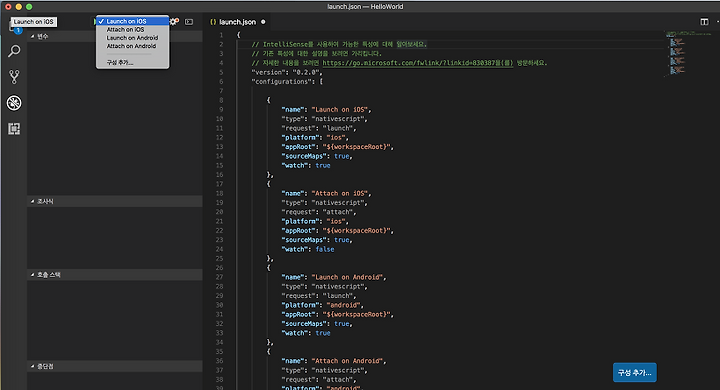Viewport: 720px width, 390px height.
Task: Click the blue 구성 추가... button
Action: [x=635, y=373]
